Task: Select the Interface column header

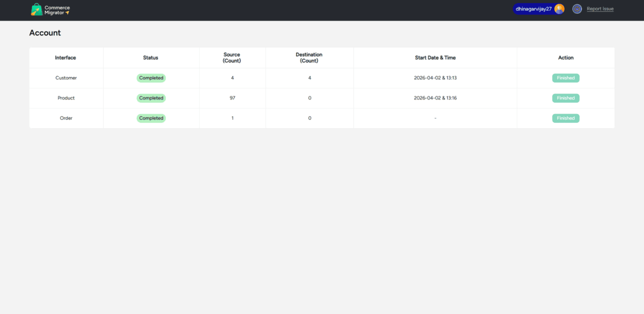Action: [65, 58]
